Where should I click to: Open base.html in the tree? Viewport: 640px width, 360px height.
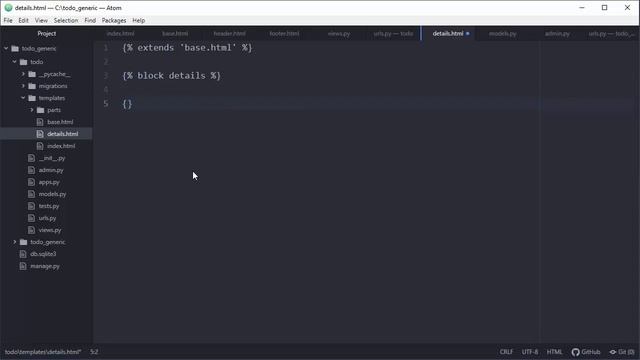[60, 122]
